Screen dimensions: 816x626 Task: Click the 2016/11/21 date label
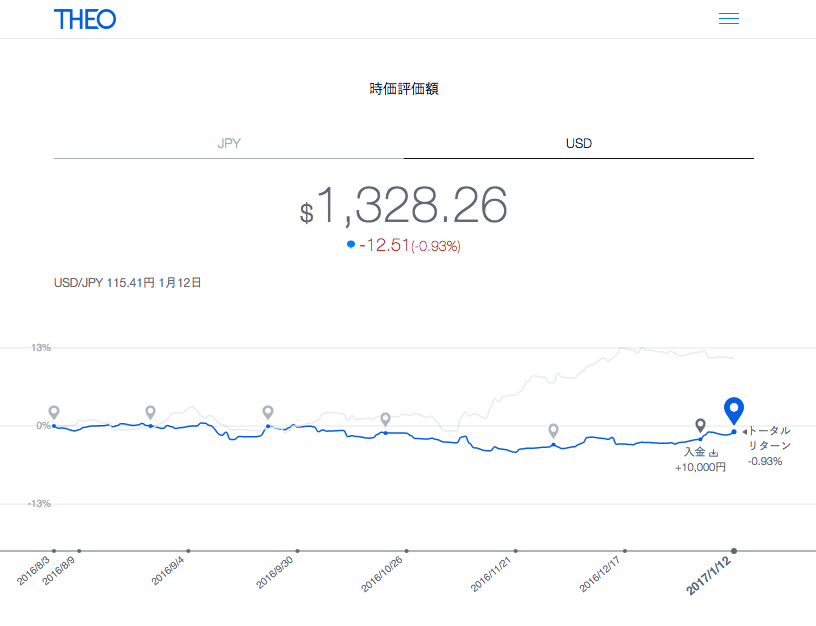(491, 574)
